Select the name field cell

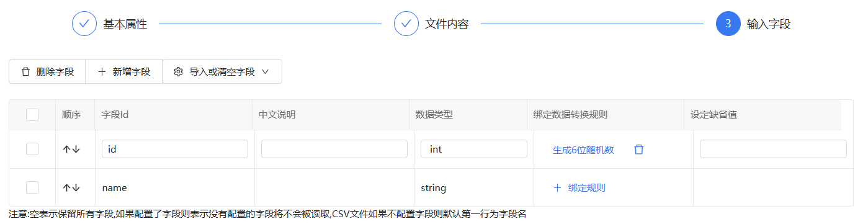174,187
